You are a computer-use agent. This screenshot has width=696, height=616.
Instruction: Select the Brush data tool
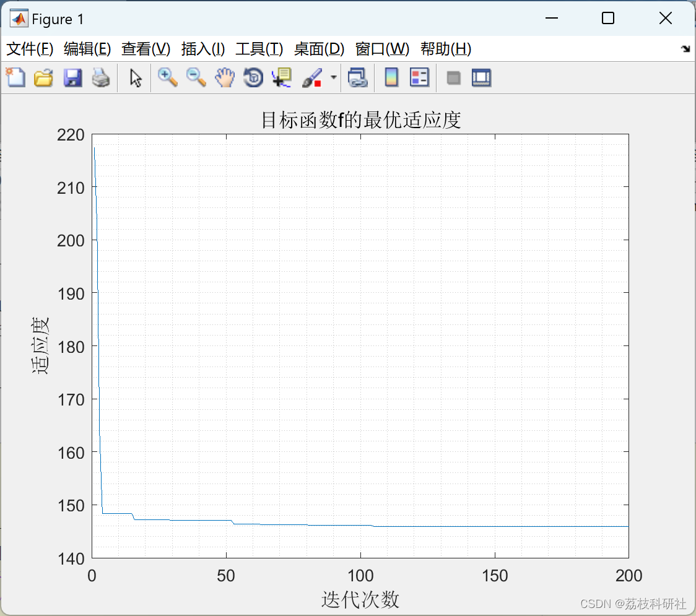pyautogui.click(x=312, y=77)
